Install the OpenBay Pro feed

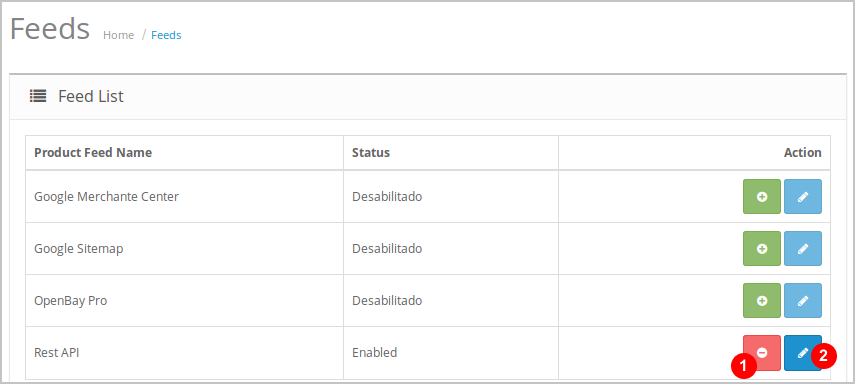(762, 301)
